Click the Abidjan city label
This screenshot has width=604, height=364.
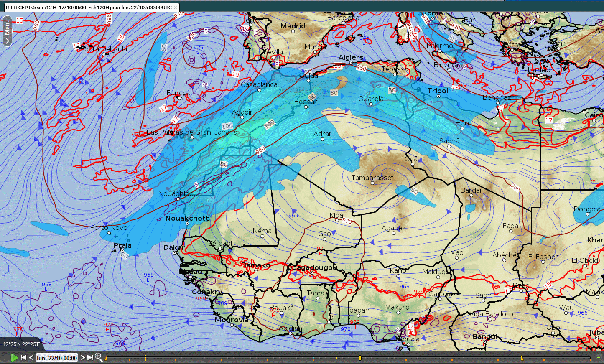point(290,328)
